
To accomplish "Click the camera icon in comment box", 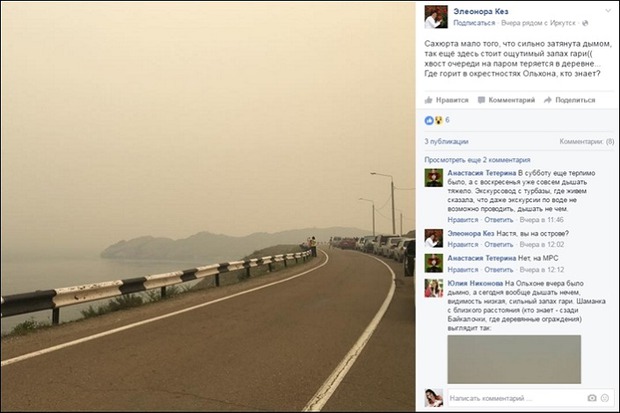I will (x=592, y=398).
